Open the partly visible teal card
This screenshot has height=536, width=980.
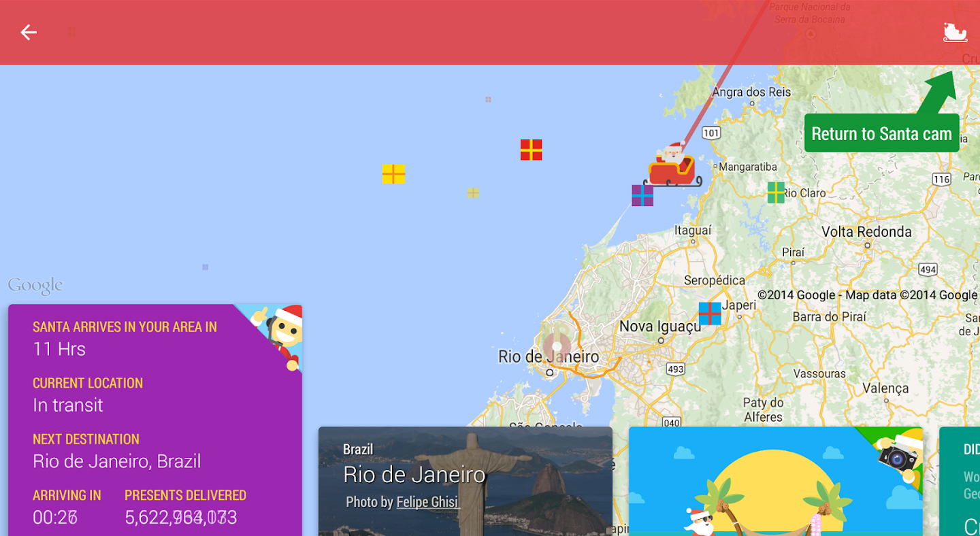coord(960,481)
